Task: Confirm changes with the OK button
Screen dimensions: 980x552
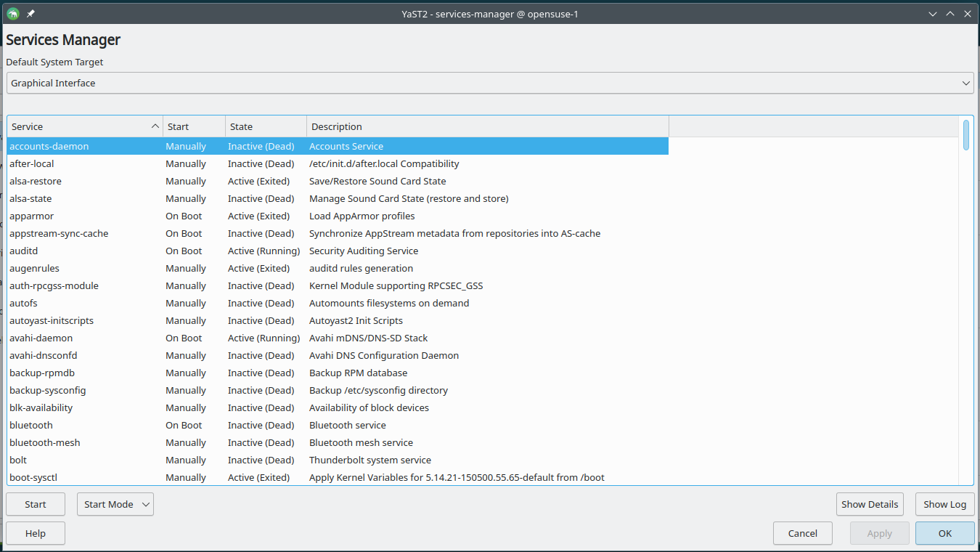Action: (944, 533)
